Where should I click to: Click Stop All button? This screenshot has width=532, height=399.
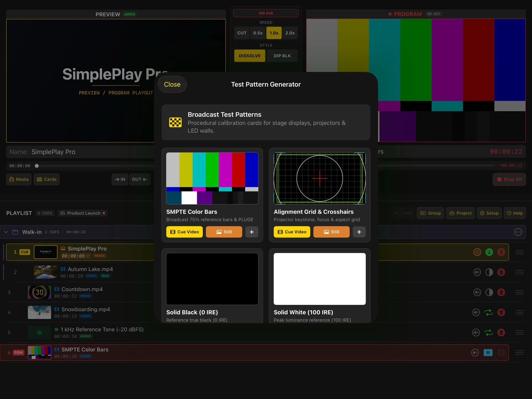[509, 179]
